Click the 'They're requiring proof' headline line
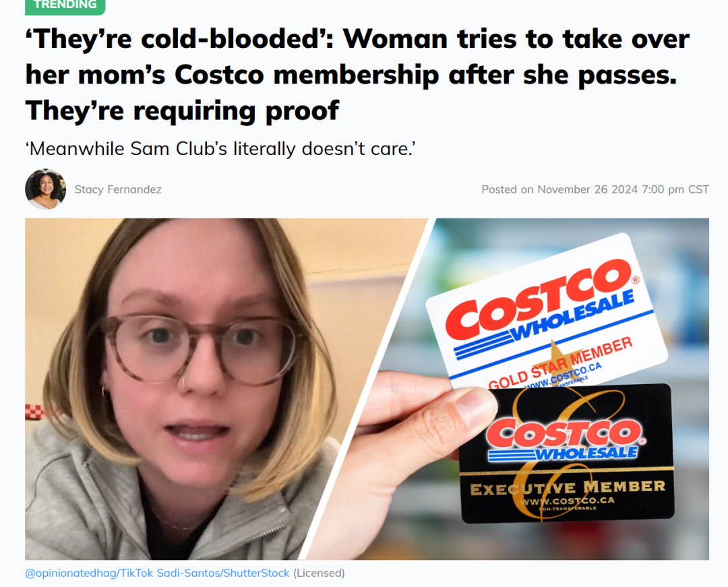Screen dimensions: 728x587 coord(182,111)
